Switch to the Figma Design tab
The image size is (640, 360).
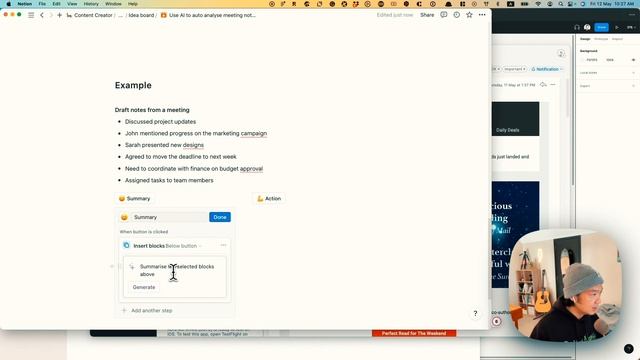coord(585,39)
